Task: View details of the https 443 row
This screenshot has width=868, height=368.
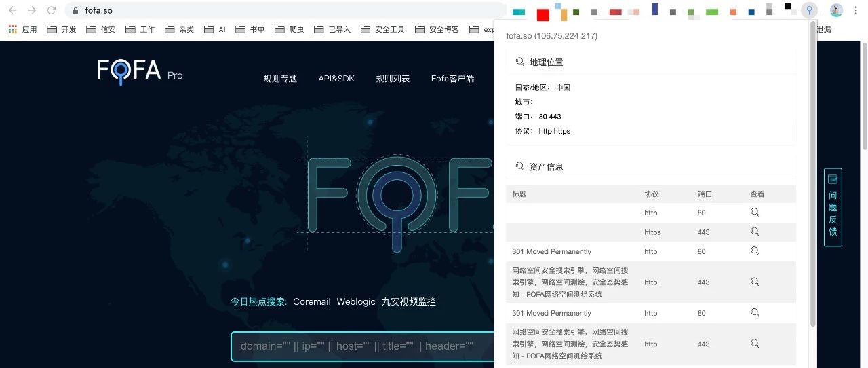Action: pyautogui.click(x=755, y=232)
